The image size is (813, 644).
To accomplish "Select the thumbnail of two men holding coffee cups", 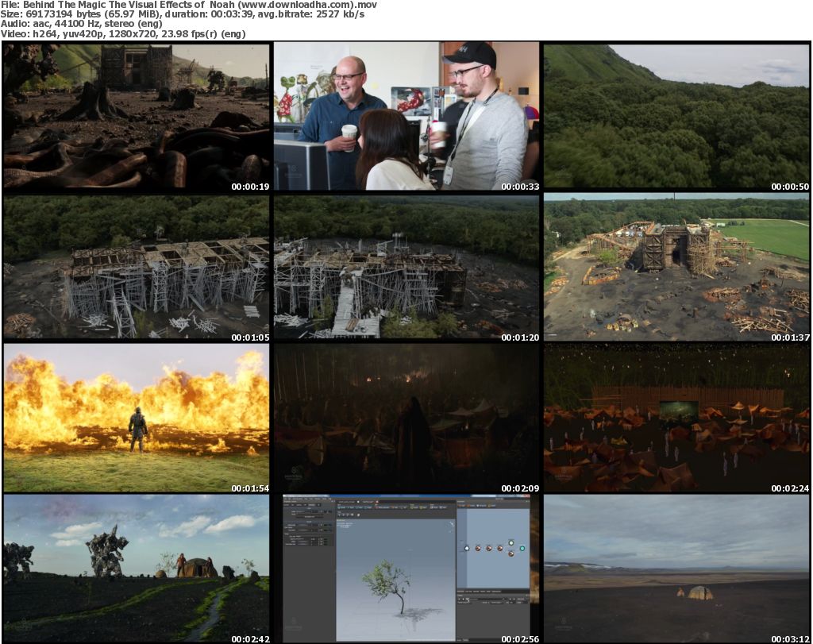I will click(x=406, y=117).
